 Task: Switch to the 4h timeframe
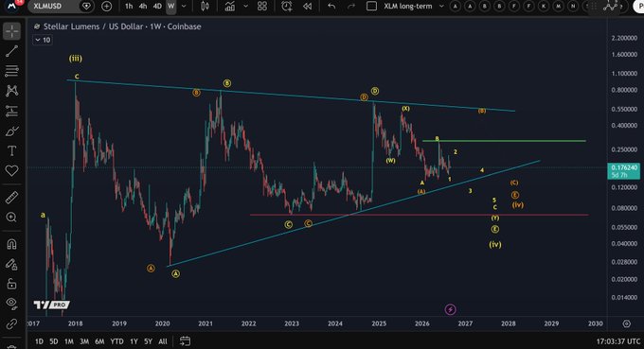point(143,7)
